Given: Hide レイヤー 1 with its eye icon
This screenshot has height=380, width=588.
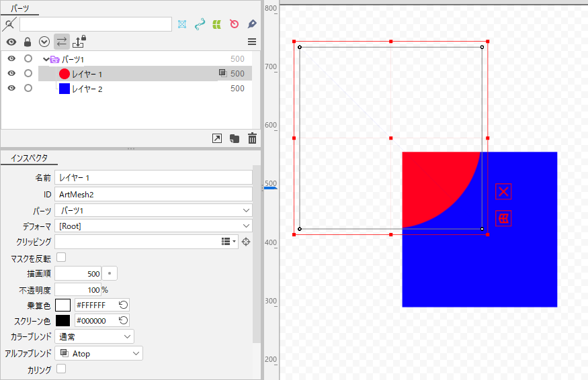Looking at the screenshot, I should (x=11, y=73).
